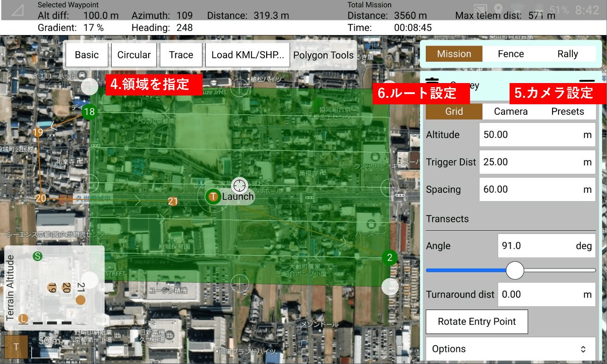Tap waypoint marker 2 on the map
The width and height of the screenshot is (607, 364).
pyautogui.click(x=390, y=257)
